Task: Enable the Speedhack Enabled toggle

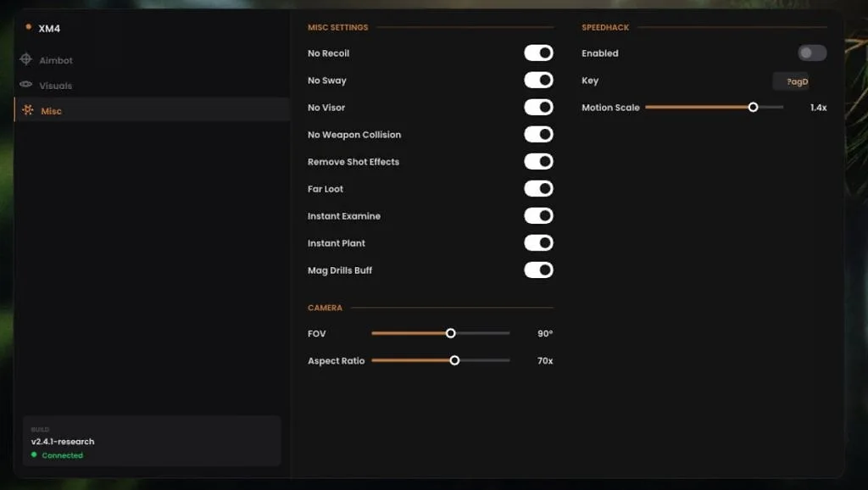Action: coord(812,53)
